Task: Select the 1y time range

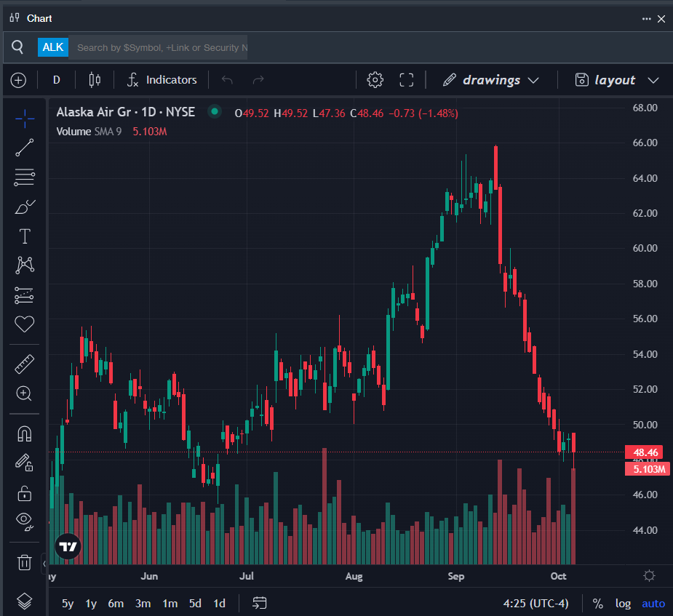Action: [91, 604]
